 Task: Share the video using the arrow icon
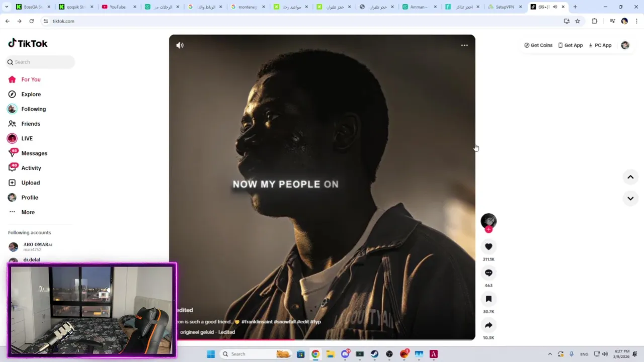coord(489,325)
